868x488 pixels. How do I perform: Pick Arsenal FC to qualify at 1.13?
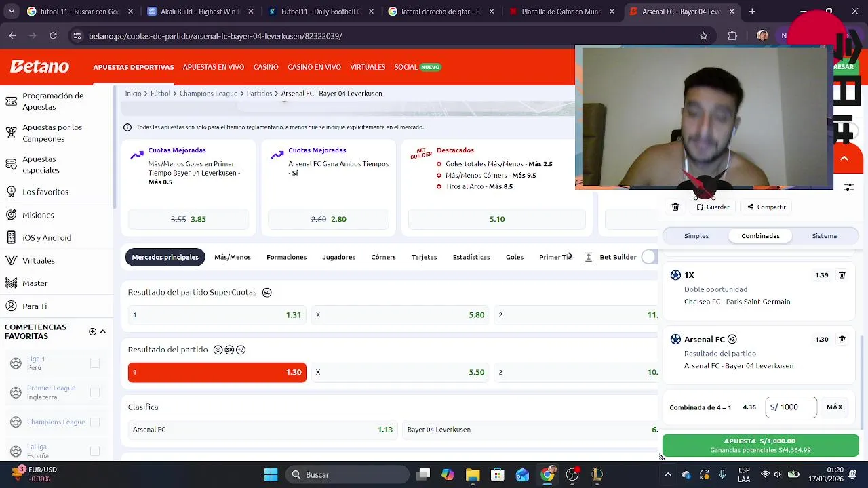[x=262, y=430]
